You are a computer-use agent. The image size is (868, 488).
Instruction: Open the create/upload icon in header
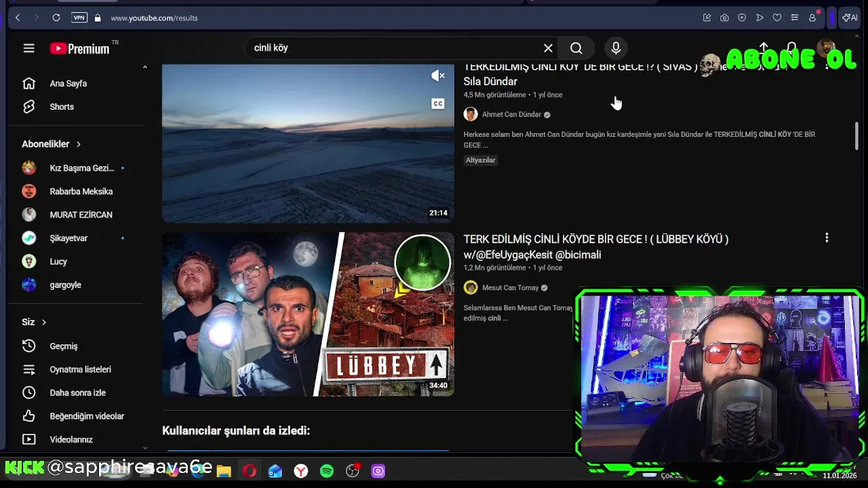click(x=764, y=48)
